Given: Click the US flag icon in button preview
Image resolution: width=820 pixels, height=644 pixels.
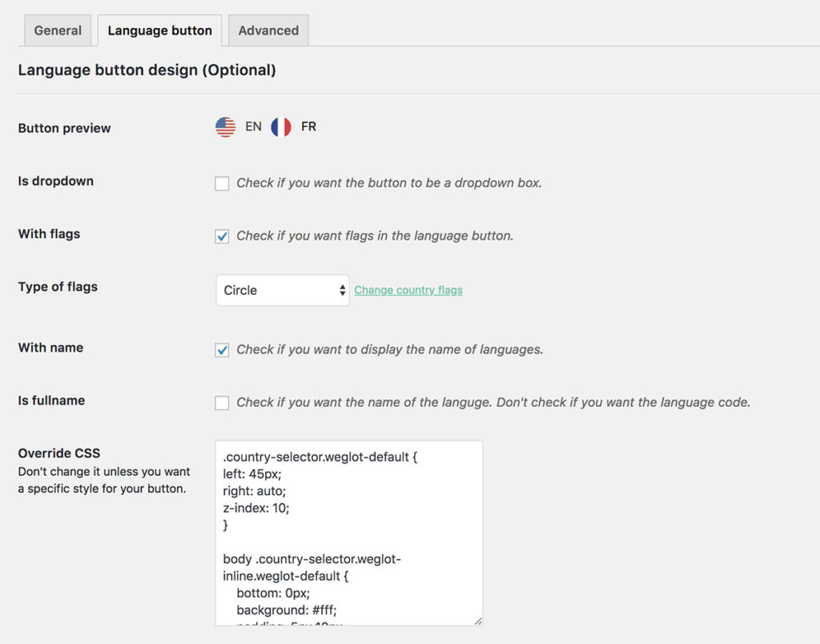Looking at the screenshot, I should pyautogui.click(x=226, y=127).
